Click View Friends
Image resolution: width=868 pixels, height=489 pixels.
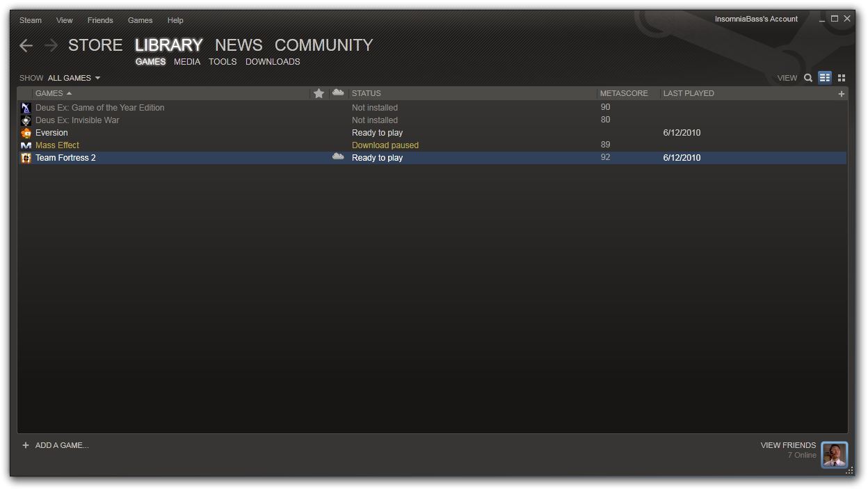coord(788,445)
